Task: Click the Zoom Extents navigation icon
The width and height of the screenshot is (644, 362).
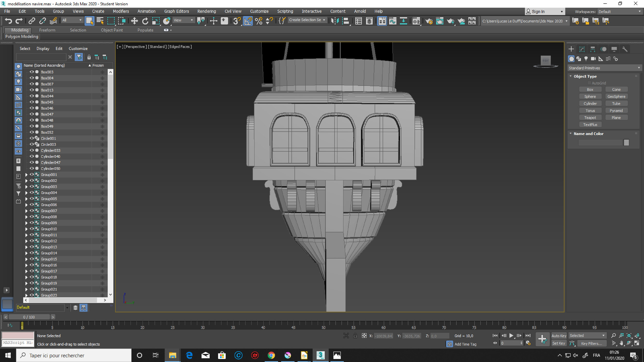Action: [x=629, y=335]
